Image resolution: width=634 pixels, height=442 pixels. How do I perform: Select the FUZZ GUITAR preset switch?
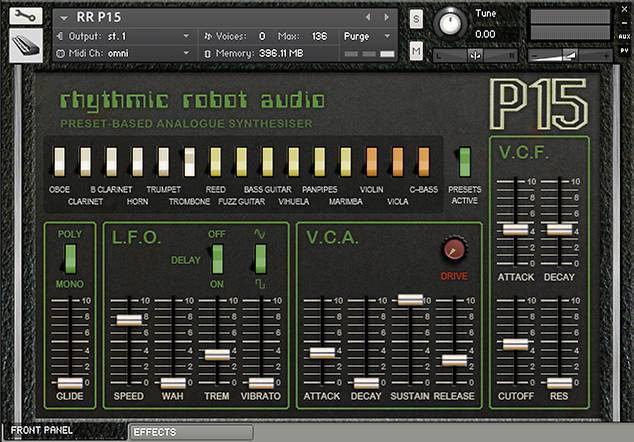pyautogui.click(x=241, y=162)
